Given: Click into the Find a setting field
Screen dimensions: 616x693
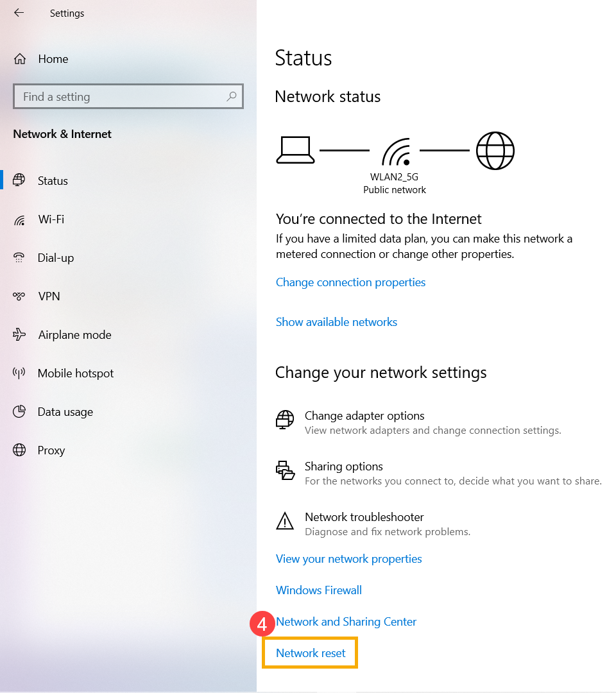Looking at the screenshot, I should [128, 96].
